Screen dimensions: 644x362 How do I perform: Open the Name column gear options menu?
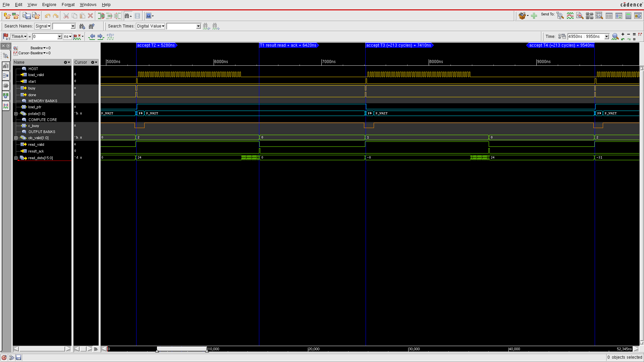[x=67, y=62]
